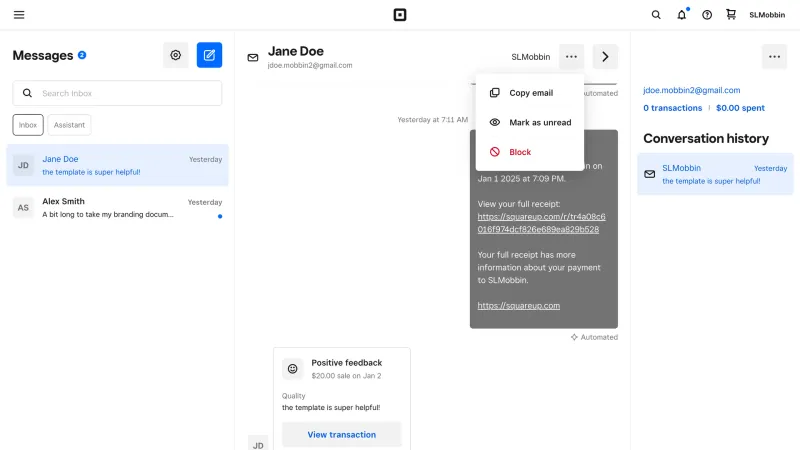Click the 'Positive feedback' card title
The width and height of the screenshot is (800, 450).
[x=346, y=363]
